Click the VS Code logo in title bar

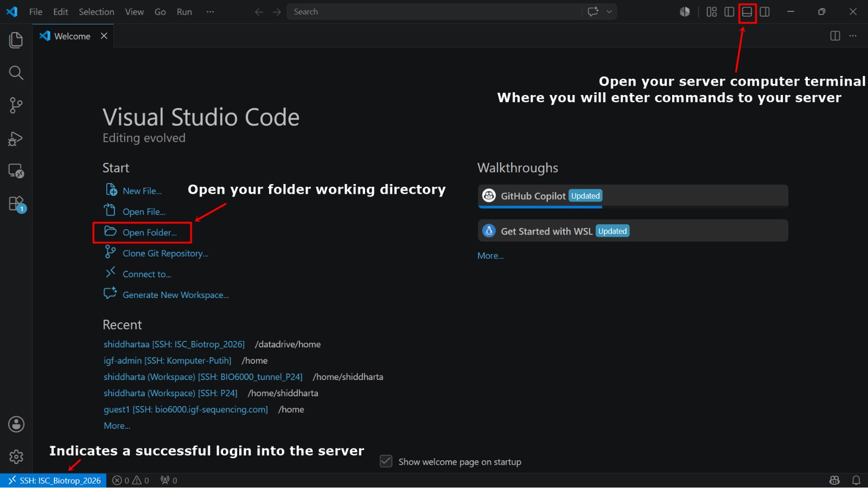pos(12,11)
